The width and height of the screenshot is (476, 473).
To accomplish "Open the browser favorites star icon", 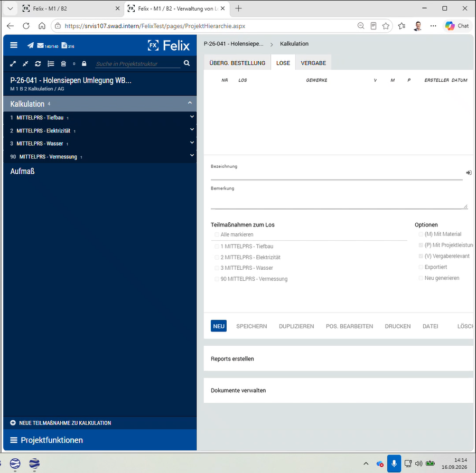I will pyautogui.click(x=386, y=26).
